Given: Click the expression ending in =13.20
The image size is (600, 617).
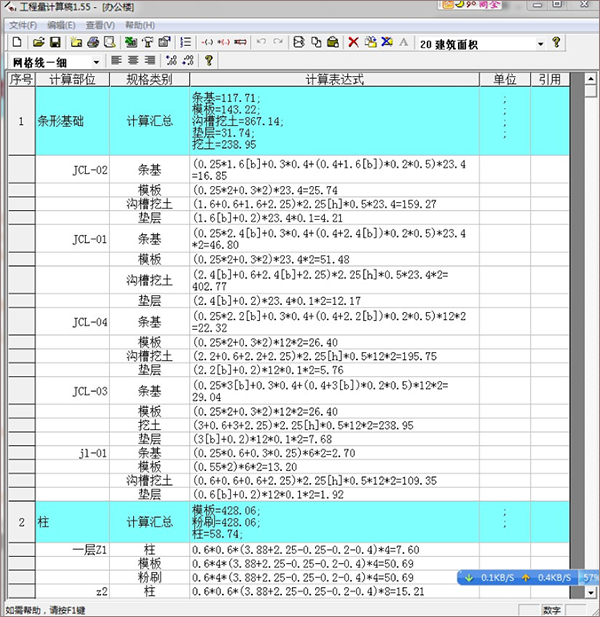Looking at the screenshot, I should click(x=334, y=467).
